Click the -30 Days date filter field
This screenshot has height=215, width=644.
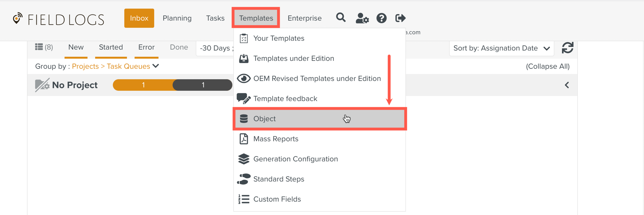(x=216, y=48)
